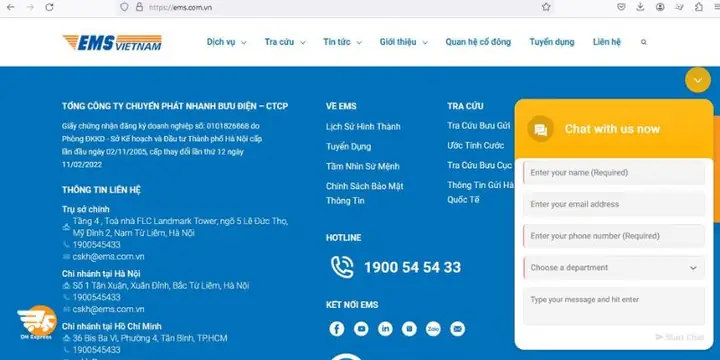Expand the Tin tức menu
The image size is (720, 360).
(x=343, y=42)
